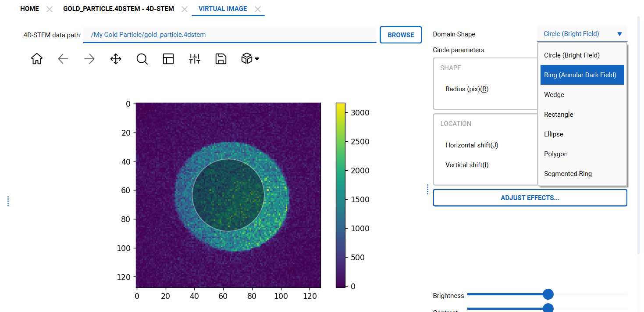Image resolution: width=644 pixels, height=312 pixels.
Task: Open figure options sliders icon
Action: click(195, 59)
